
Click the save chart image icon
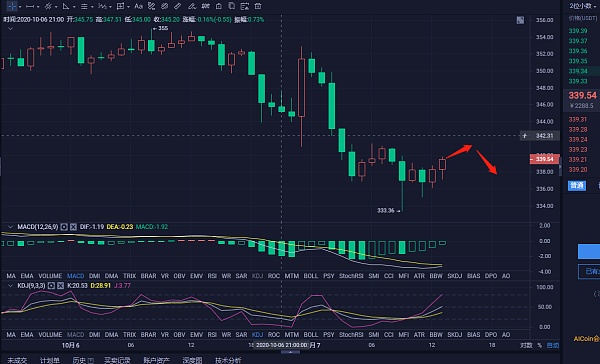click(x=245, y=6)
